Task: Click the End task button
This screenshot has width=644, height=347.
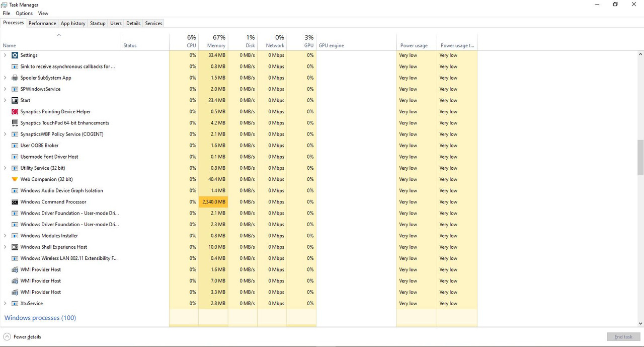Action: [x=623, y=337]
